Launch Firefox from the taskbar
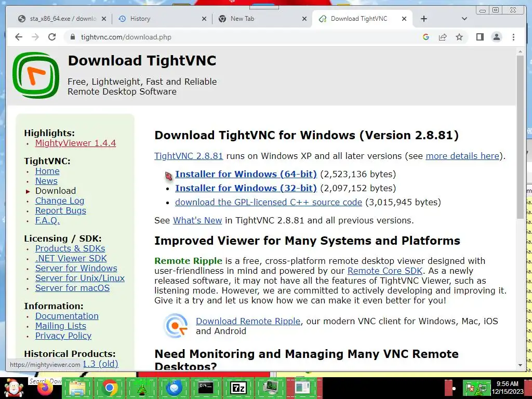The width and height of the screenshot is (532, 399). 46,388
